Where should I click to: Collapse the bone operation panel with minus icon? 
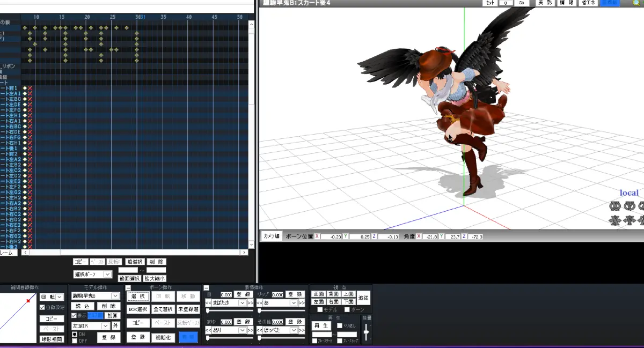(129, 288)
